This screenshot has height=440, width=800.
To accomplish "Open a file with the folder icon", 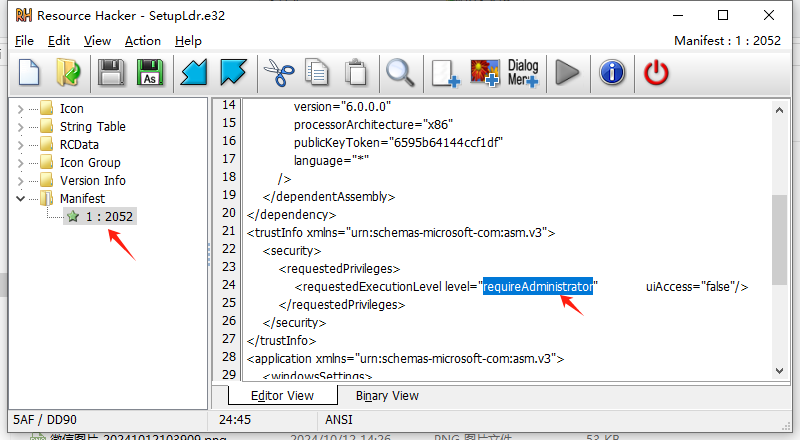I will pyautogui.click(x=68, y=72).
